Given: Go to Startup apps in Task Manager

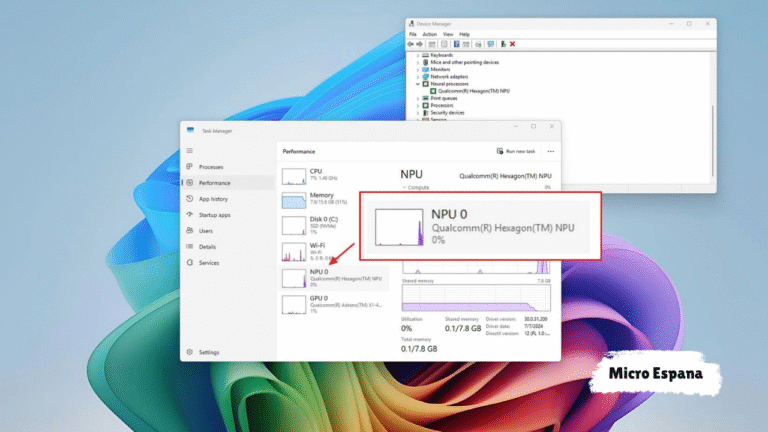Looking at the screenshot, I should pos(214,215).
